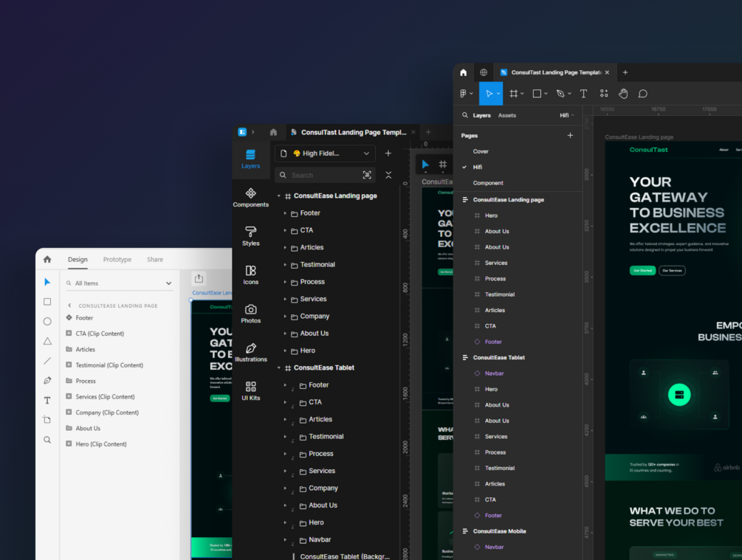Open Styles in the middle window sidebar

tap(251, 236)
